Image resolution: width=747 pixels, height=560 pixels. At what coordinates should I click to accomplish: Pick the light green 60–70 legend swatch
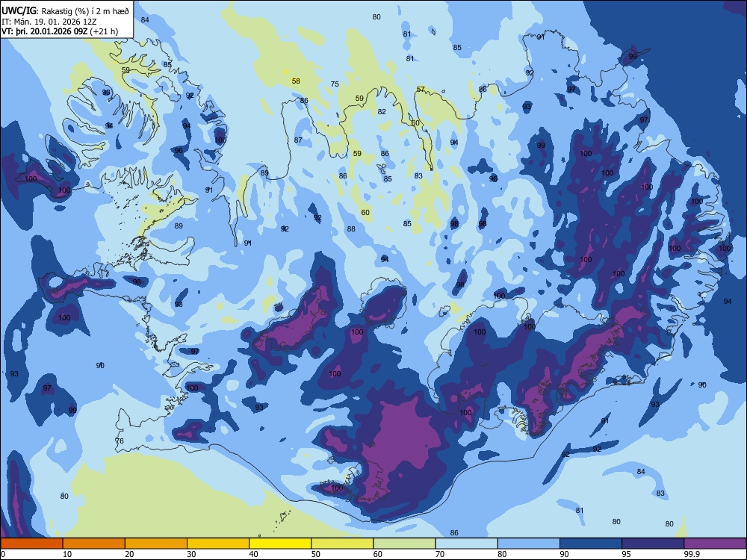tap(404, 544)
